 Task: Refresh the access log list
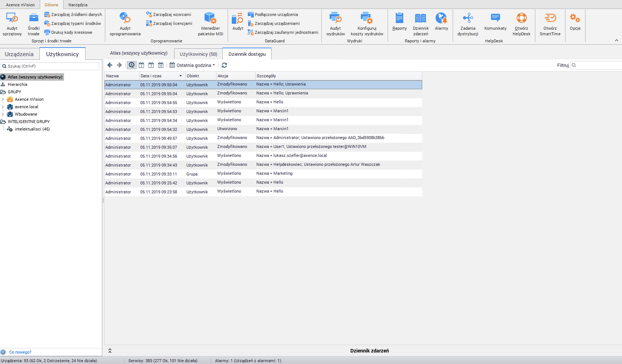coord(224,65)
